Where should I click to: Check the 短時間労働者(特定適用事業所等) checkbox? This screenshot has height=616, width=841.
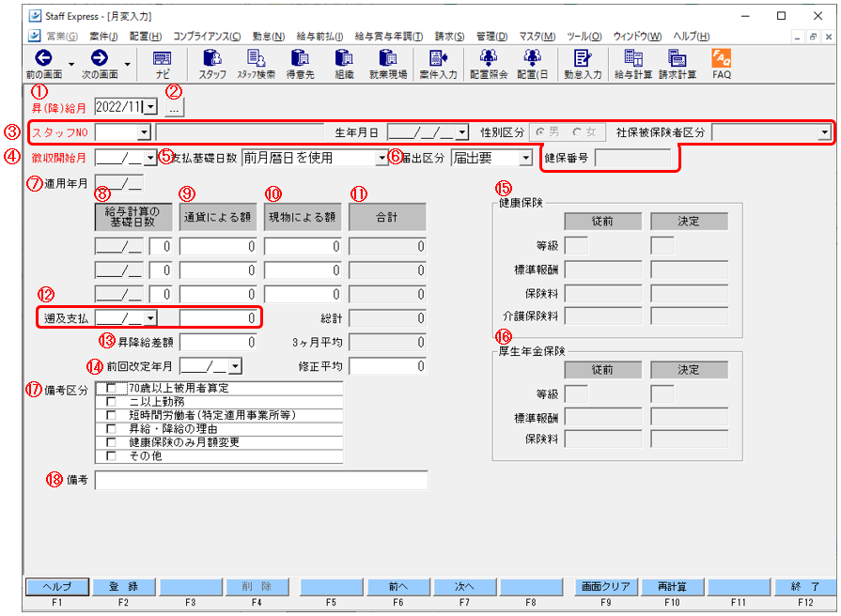tap(111, 415)
